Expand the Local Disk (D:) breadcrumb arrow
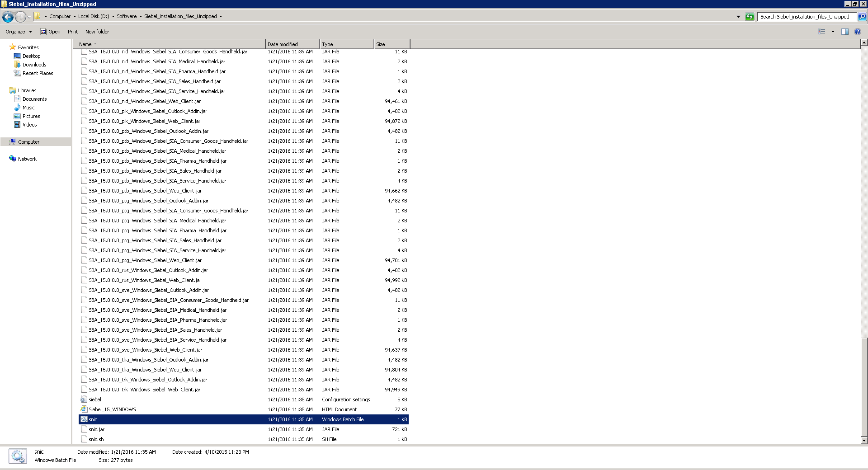The width and height of the screenshot is (868, 470). click(113, 17)
